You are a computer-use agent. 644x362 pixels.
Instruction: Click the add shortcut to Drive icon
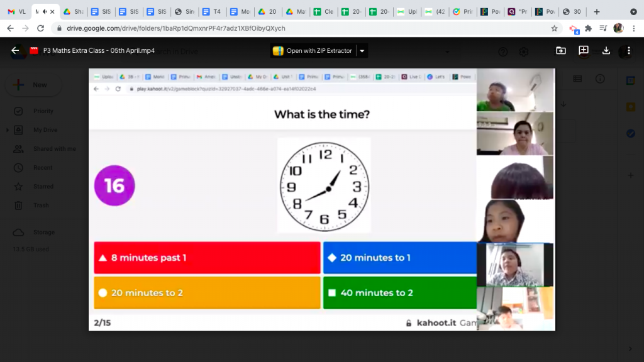pyautogui.click(x=561, y=51)
